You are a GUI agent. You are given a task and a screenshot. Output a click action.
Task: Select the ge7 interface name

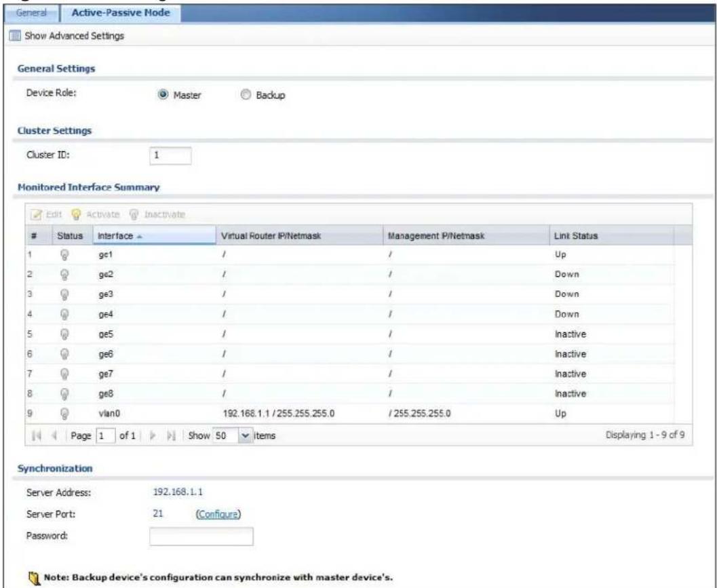coord(106,374)
